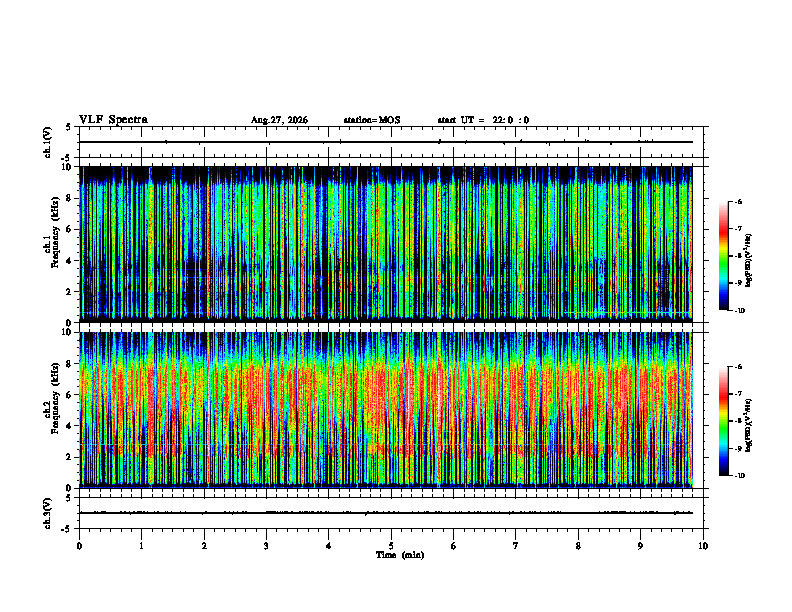Click time axis tick label "0"
792x612 pixels.
point(79,546)
